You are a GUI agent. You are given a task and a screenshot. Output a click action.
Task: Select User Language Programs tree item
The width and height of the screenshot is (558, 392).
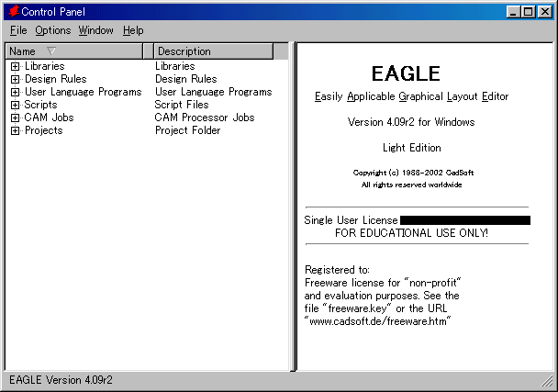click(x=83, y=92)
